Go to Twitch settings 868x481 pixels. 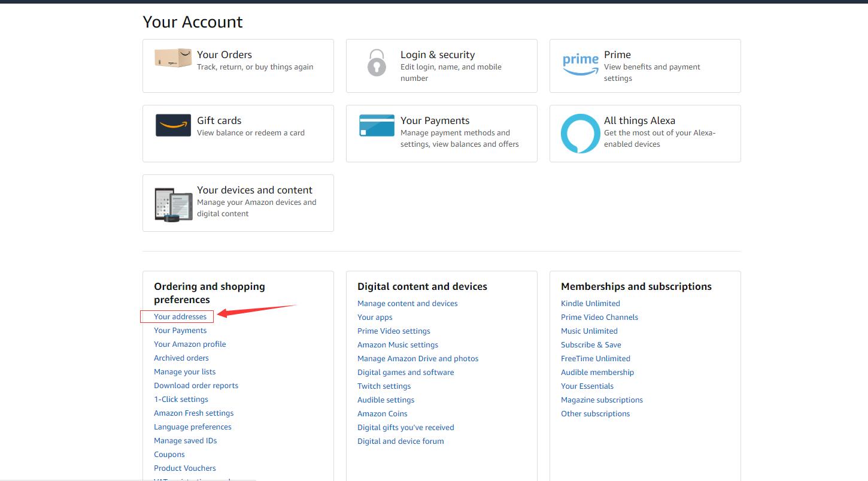pyautogui.click(x=384, y=386)
